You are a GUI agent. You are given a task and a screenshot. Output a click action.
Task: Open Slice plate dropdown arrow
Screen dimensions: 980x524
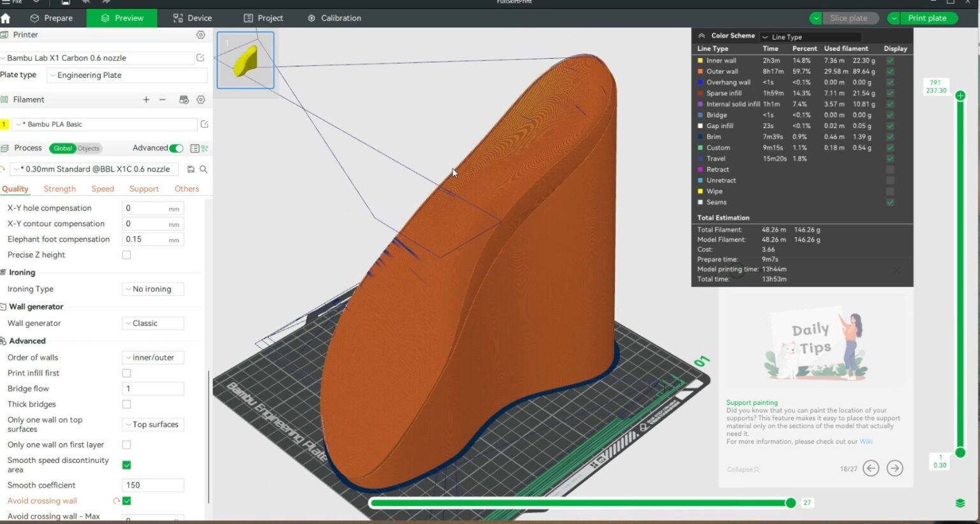coord(816,18)
